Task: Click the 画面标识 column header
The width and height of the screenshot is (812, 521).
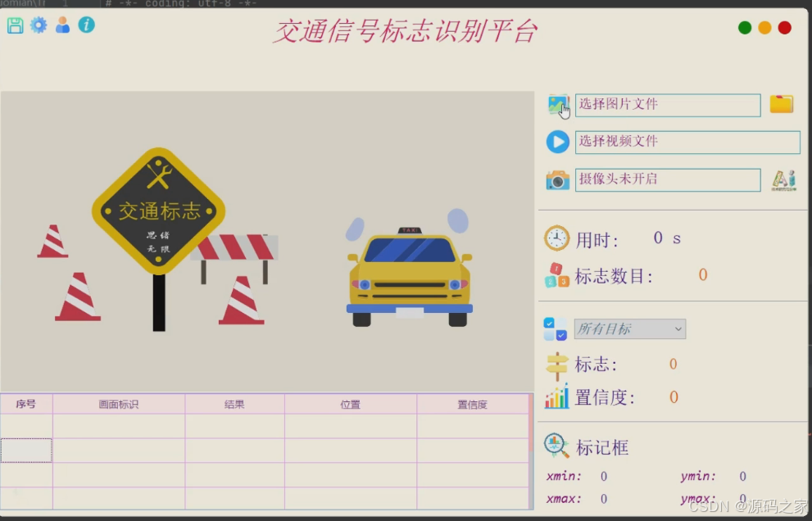Action: pos(119,404)
